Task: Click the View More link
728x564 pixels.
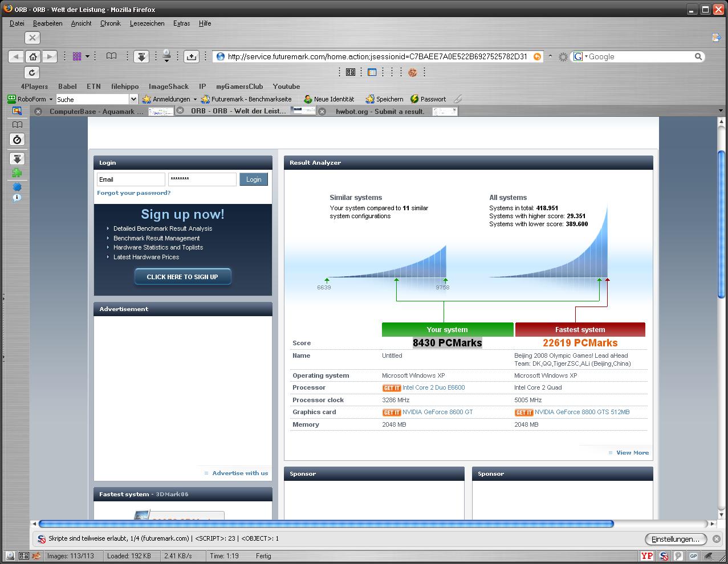Action: click(x=632, y=453)
